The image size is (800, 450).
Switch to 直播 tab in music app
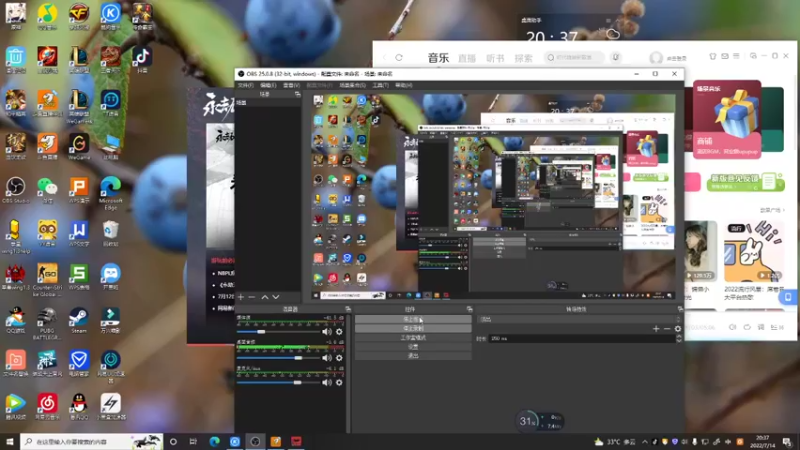pos(467,58)
